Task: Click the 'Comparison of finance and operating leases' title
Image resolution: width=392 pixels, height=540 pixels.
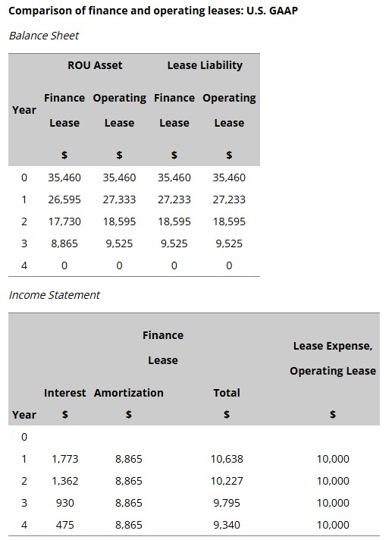Action: (153, 11)
